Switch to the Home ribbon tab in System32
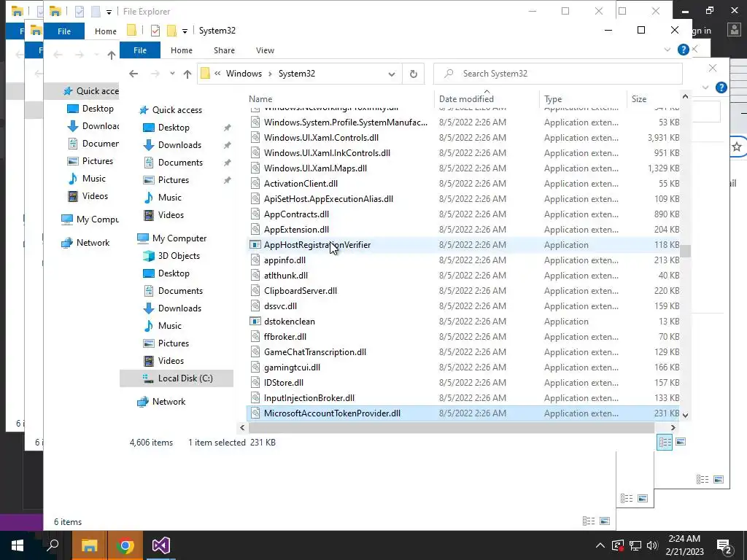747x560 pixels. click(182, 50)
